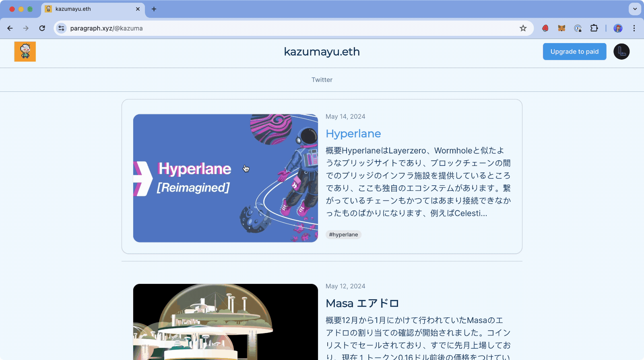Open the Masa post excerpt text
Viewport: 644px width, 360px height.
click(x=418, y=337)
